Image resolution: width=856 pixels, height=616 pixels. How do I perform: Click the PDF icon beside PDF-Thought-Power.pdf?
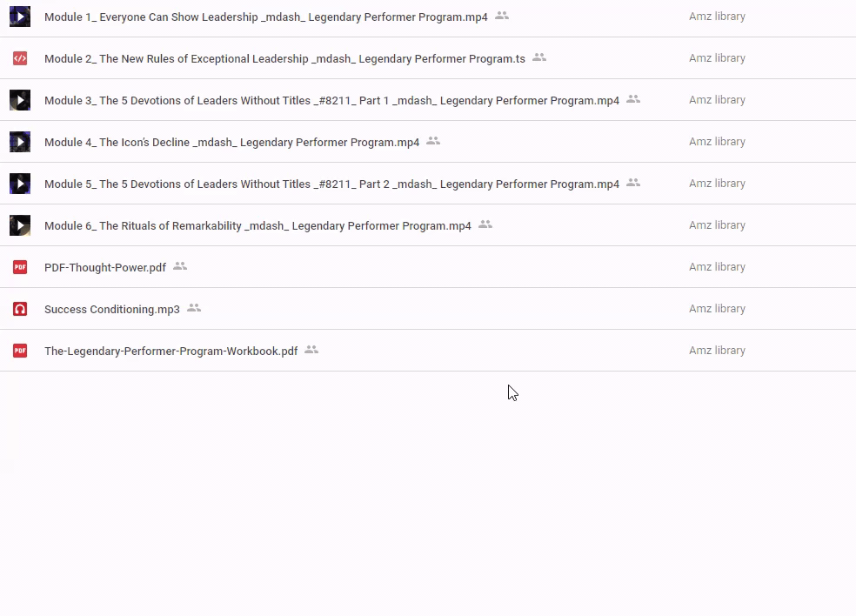click(20, 267)
